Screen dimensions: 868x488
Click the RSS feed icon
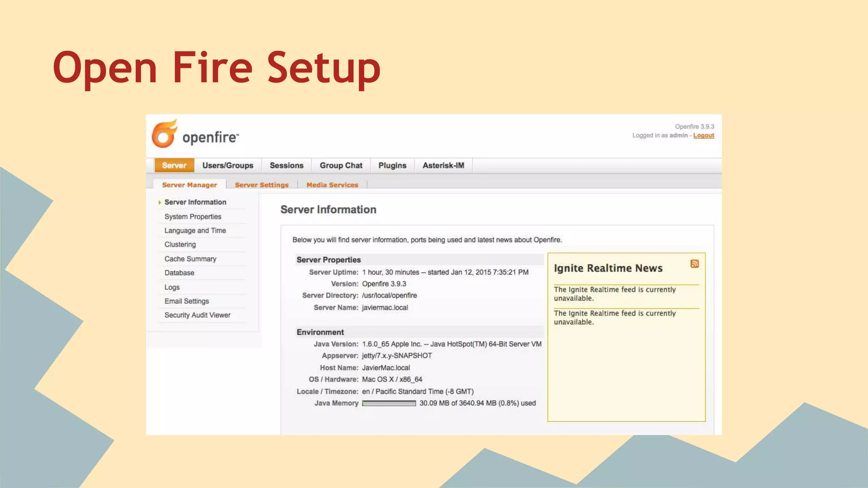pos(694,264)
